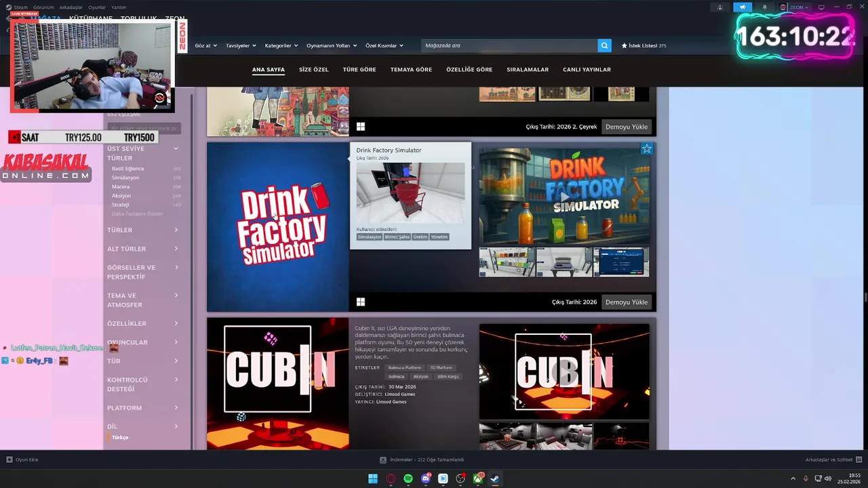Click the Mağazada ara search field
The width and height of the screenshot is (868, 488).
(x=509, y=45)
